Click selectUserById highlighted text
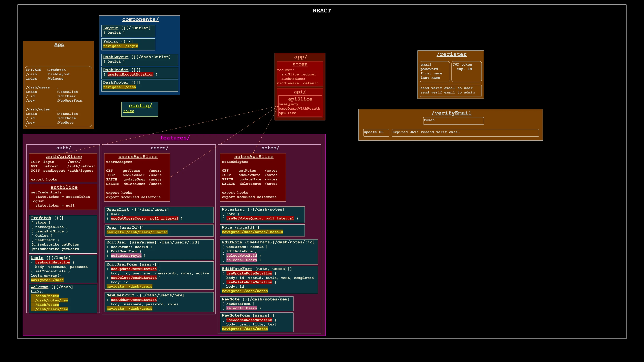Screen dimensions: 644x362 click(126, 256)
